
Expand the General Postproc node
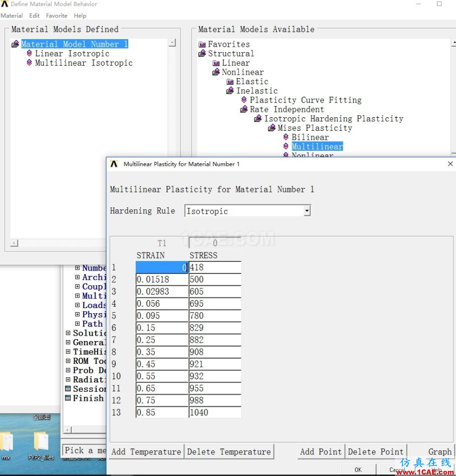(x=68, y=342)
